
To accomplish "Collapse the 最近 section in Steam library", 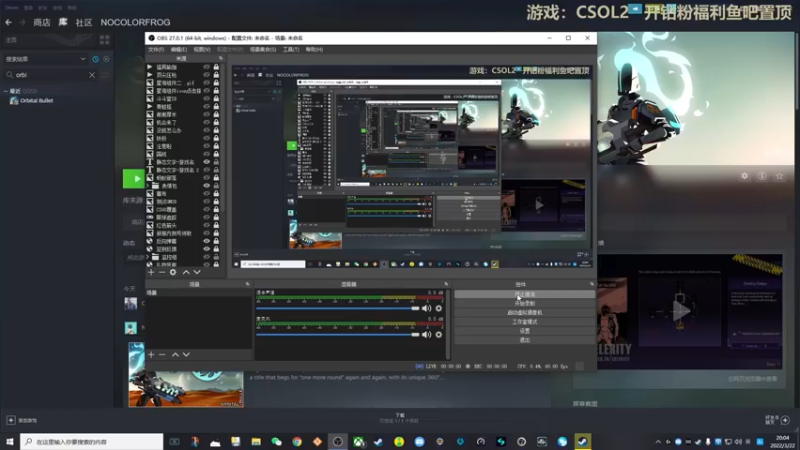I will click(x=6, y=91).
